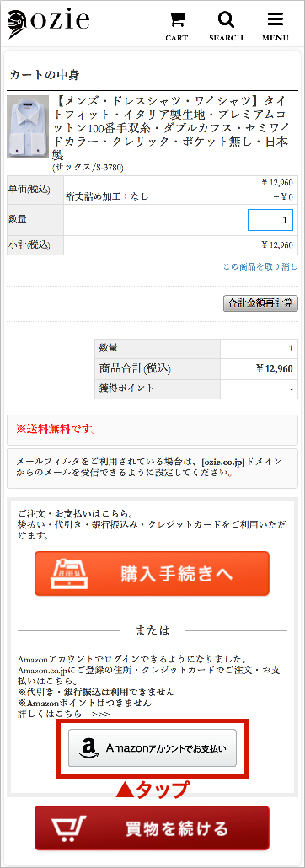Continue shopping with 買物を続ける button
Image resolution: width=305 pixels, height=868 pixels.
click(x=152, y=828)
